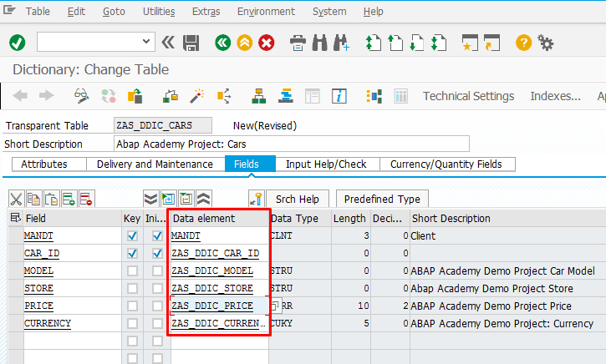Check Key checkbox for MODEL
The height and width of the screenshot is (364, 606).
click(132, 271)
